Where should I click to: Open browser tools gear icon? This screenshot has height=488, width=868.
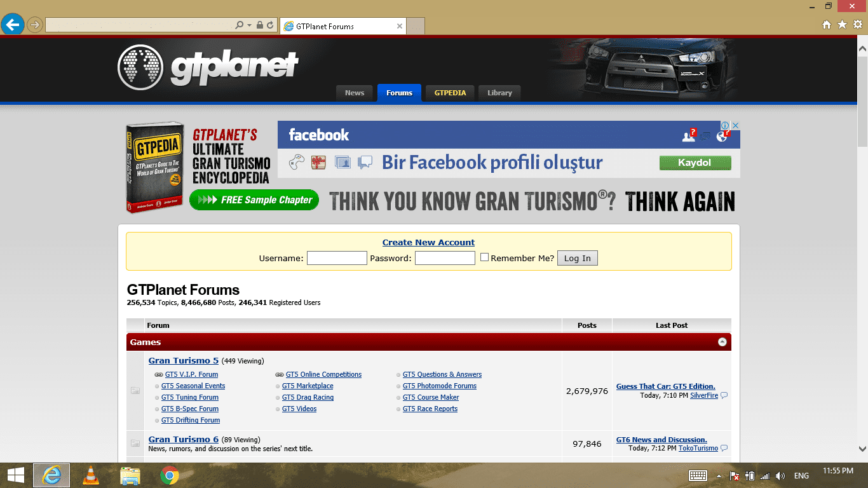[x=858, y=25]
